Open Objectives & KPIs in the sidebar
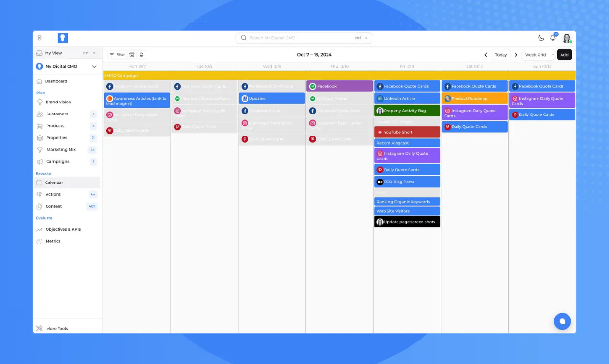Screen dimensions: 609x364 pyautogui.click(x=67, y=229)
